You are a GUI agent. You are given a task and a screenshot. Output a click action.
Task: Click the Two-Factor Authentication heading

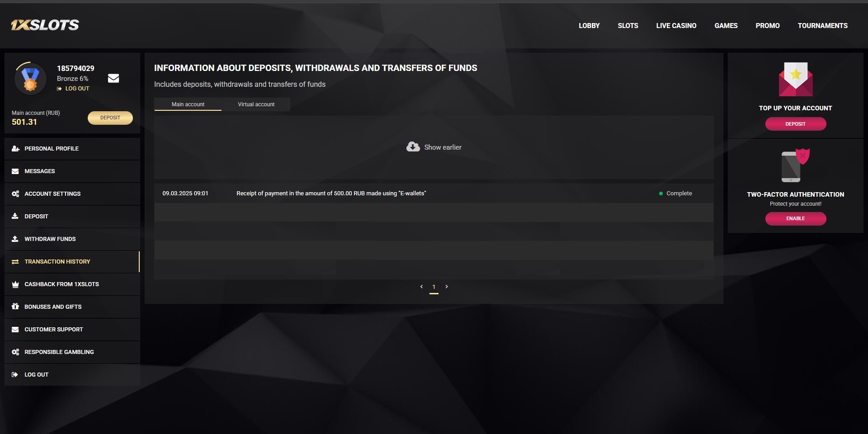(796, 194)
